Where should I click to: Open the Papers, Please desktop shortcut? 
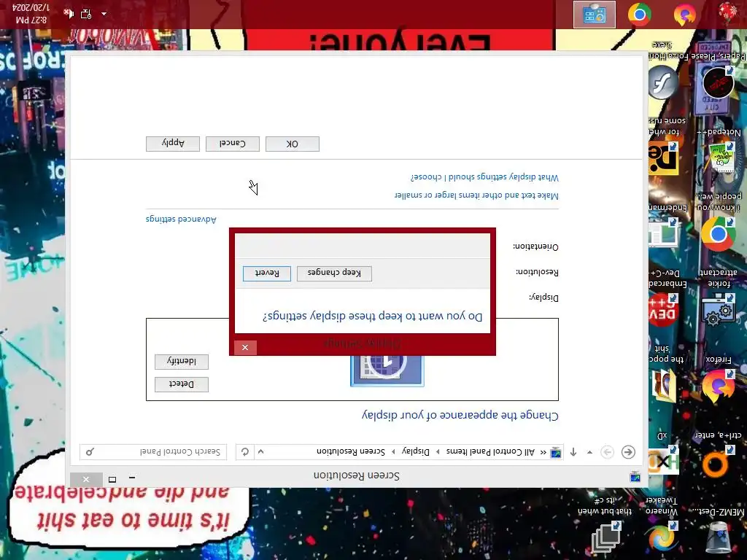point(717,83)
